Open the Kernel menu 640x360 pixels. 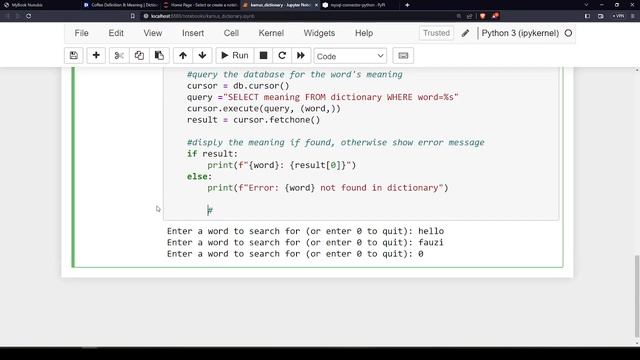pyautogui.click(x=271, y=33)
